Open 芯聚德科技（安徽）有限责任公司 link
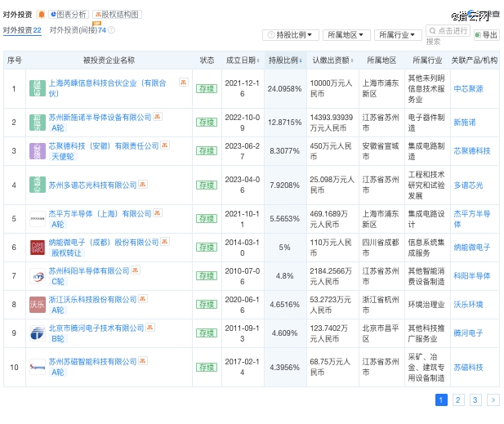Screen dimensions: 504x424 pyautogui.click(x=104, y=146)
